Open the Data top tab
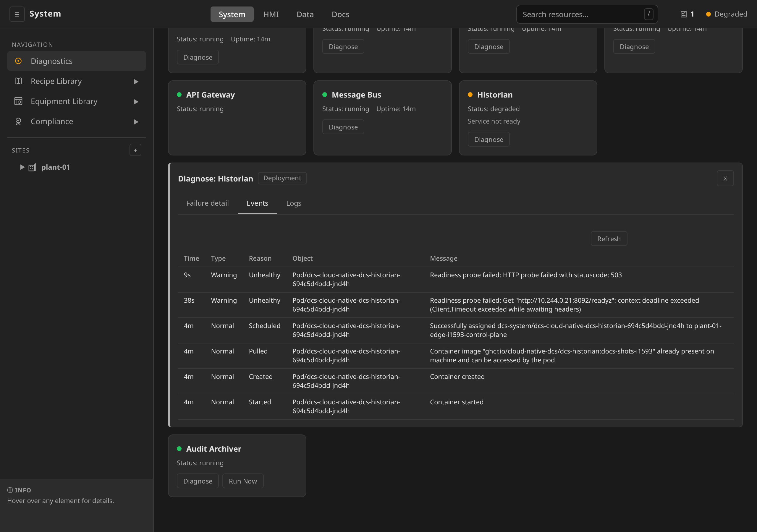The image size is (757, 532). coord(305,14)
